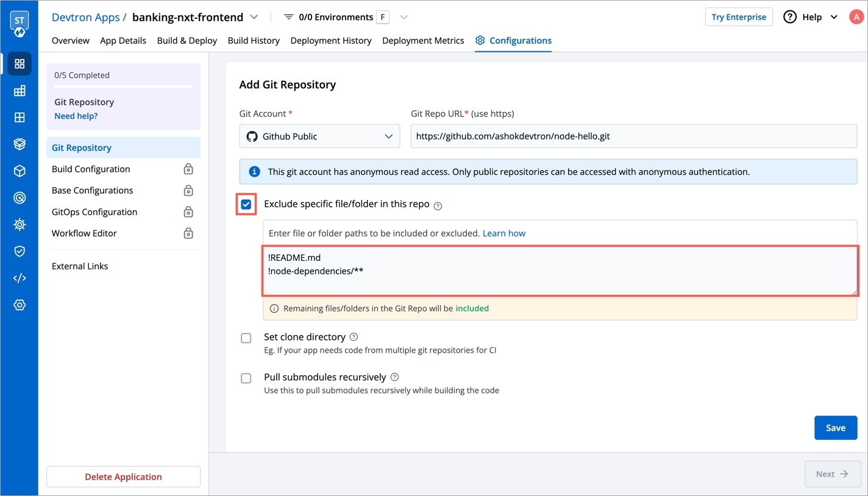Switch to the Deployment Metrics tab

point(423,40)
